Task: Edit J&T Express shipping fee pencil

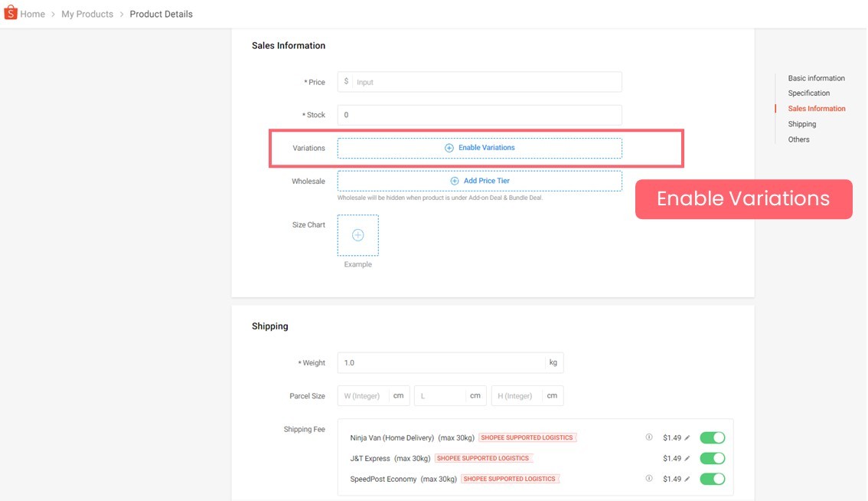Action: tap(687, 458)
